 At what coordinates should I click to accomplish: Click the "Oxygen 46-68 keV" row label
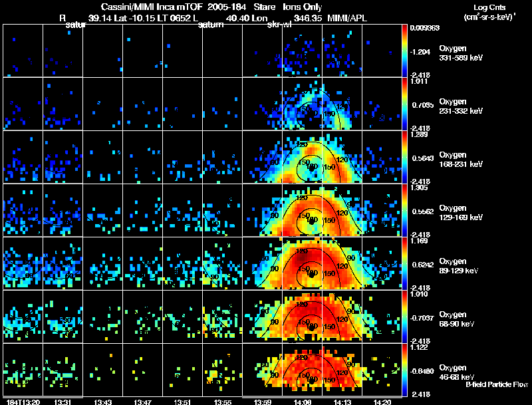(457, 372)
